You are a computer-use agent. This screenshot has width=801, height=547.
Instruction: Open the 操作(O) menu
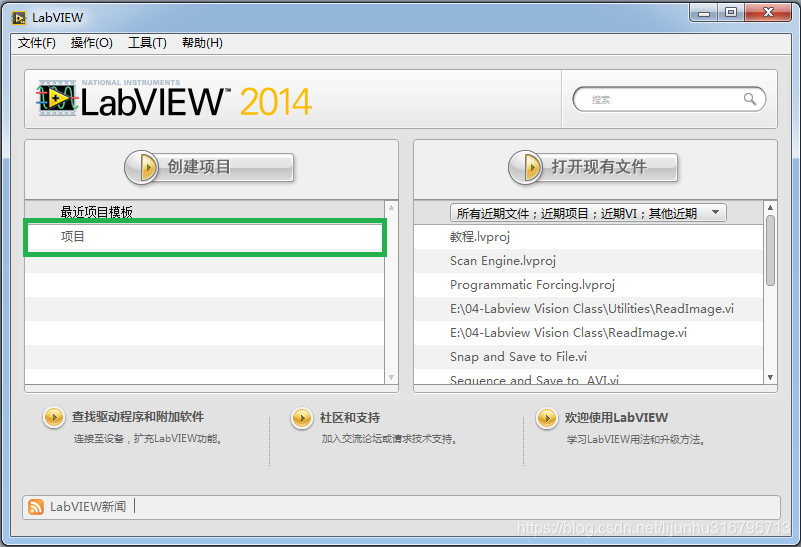pos(91,43)
